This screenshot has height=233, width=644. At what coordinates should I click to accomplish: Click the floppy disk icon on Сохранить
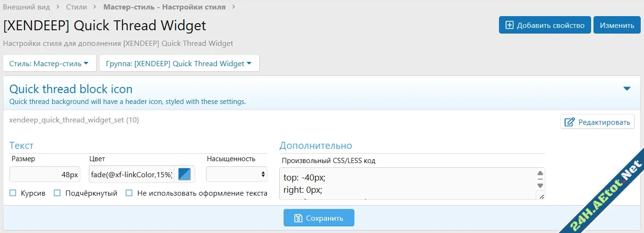point(298,218)
